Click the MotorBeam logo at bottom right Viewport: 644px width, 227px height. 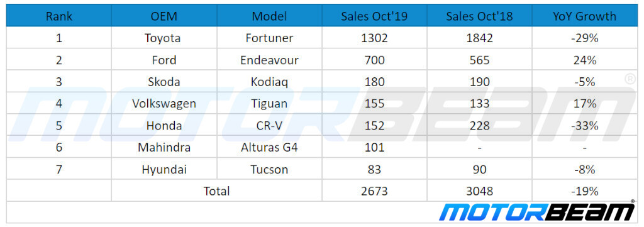click(537, 212)
